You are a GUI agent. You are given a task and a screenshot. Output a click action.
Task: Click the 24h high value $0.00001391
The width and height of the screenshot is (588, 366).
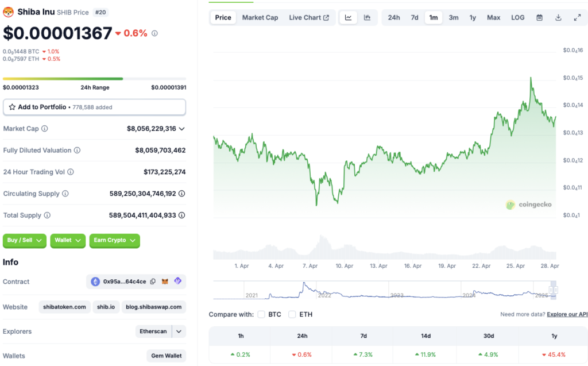point(169,87)
